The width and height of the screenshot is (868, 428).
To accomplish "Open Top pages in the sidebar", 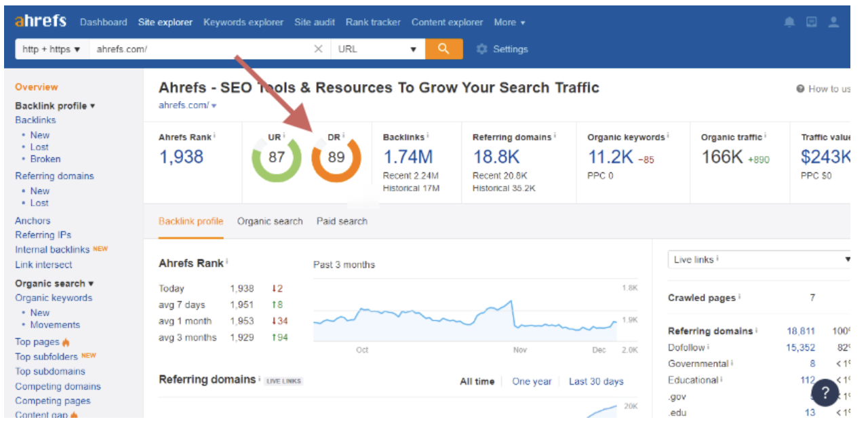I will click(x=37, y=342).
